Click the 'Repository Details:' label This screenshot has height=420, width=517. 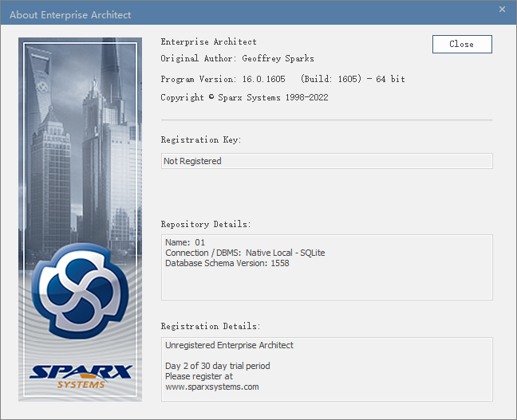pyautogui.click(x=206, y=224)
